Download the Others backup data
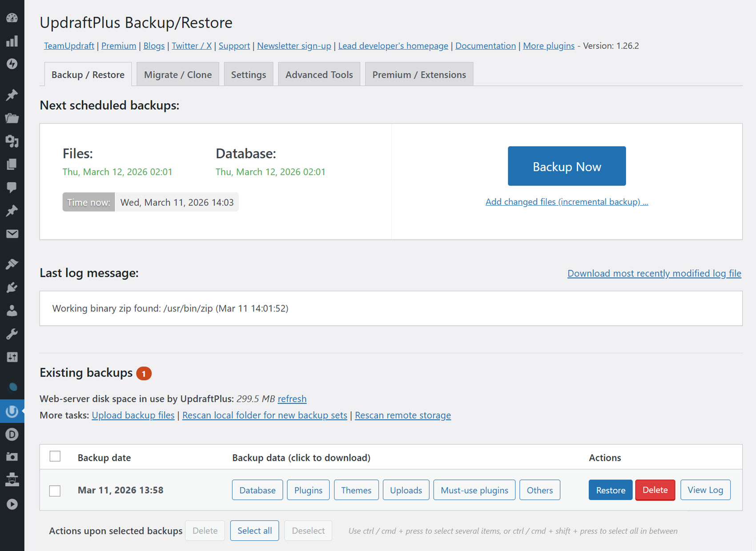756x551 pixels. [x=540, y=490]
